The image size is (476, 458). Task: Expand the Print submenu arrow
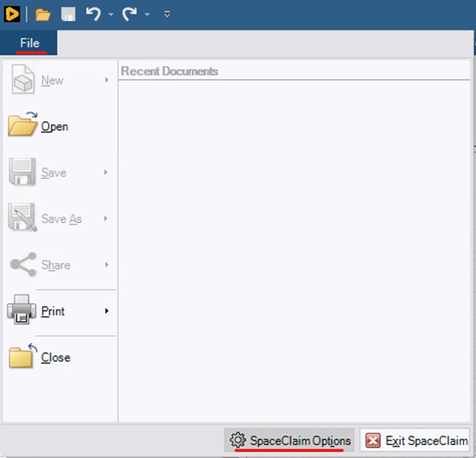[x=107, y=312]
